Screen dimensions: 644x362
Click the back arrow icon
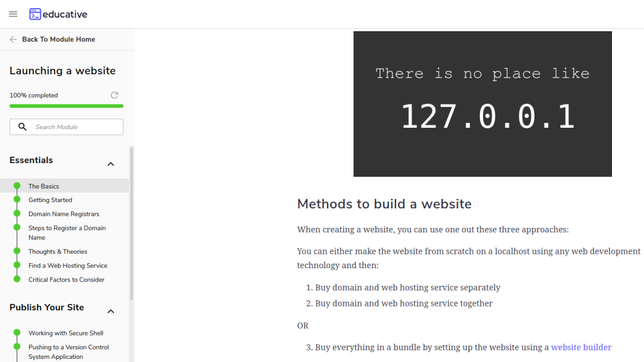(13, 40)
